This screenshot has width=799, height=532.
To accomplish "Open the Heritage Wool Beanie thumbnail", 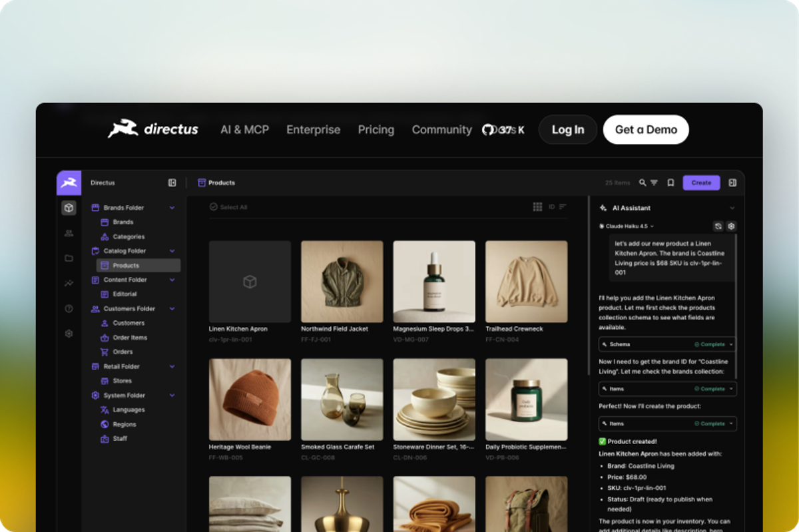I will 250,399.
